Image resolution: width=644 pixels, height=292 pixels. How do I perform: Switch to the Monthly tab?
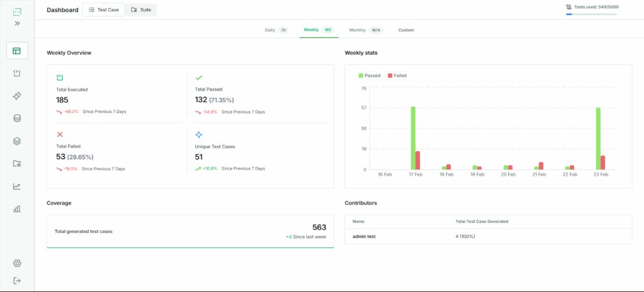(365, 30)
